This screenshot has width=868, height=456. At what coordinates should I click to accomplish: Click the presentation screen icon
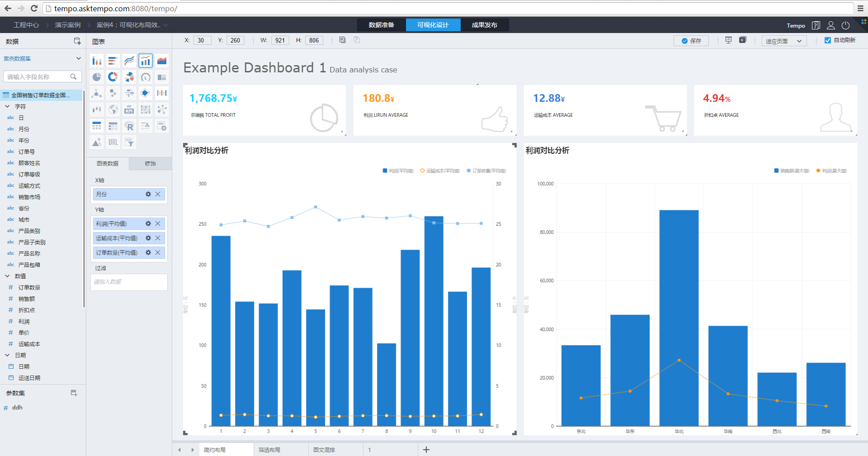(728, 40)
